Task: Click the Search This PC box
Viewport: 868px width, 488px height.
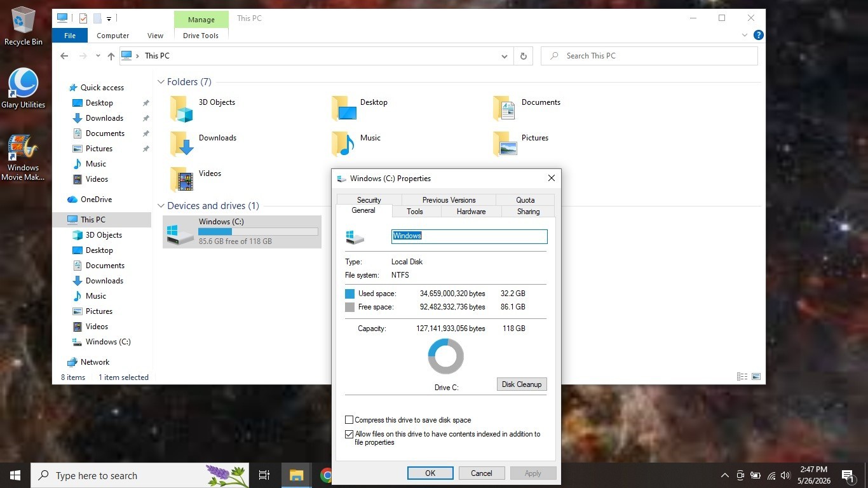Action: pyautogui.click(x=649, y=56)
